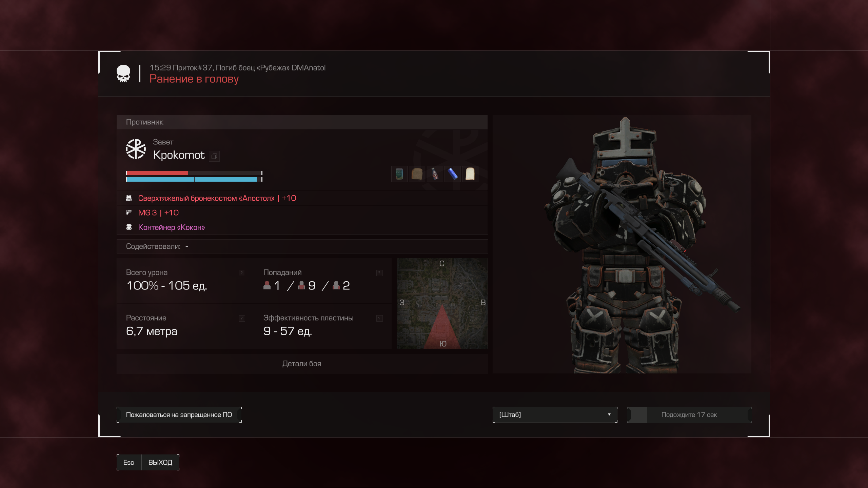868x488 pixels.
Task: Select the dark bread slice item
Action: pos(417,174)
